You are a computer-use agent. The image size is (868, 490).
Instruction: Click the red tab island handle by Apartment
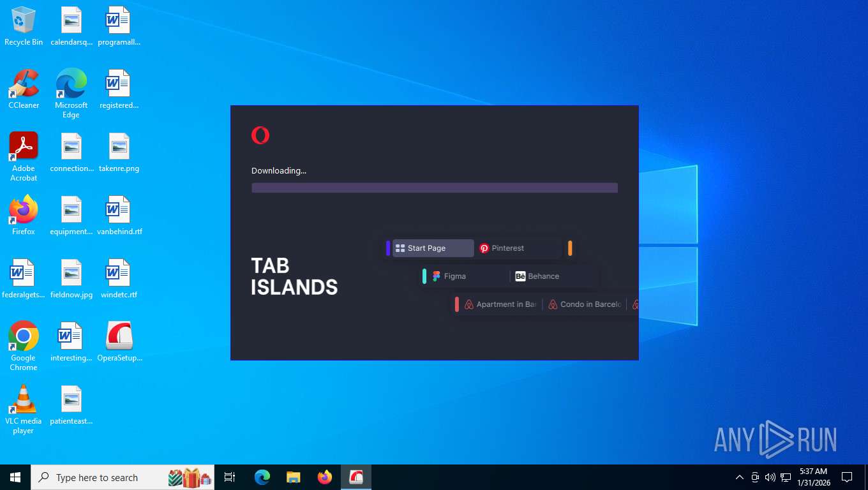[x=457, y=304]
